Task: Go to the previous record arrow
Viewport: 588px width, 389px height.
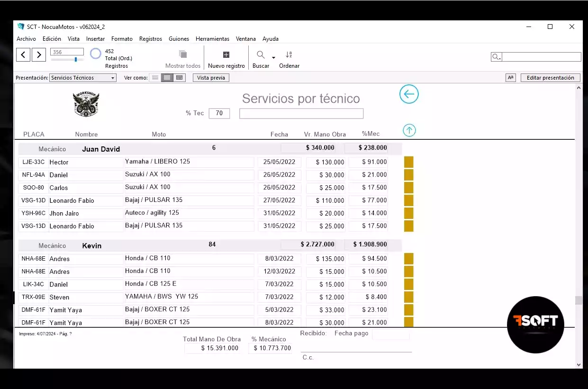Action: pos(23,55)
